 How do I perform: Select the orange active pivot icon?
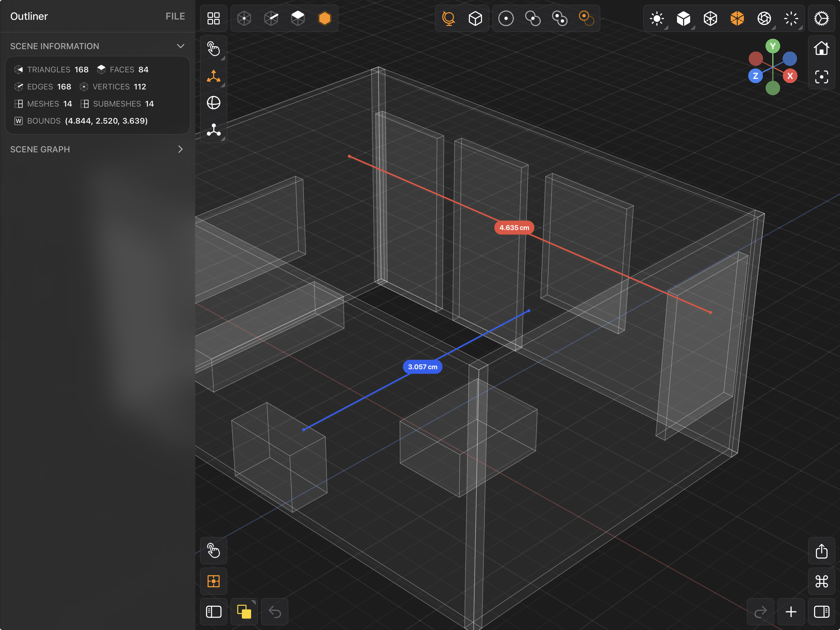point(586,18)
